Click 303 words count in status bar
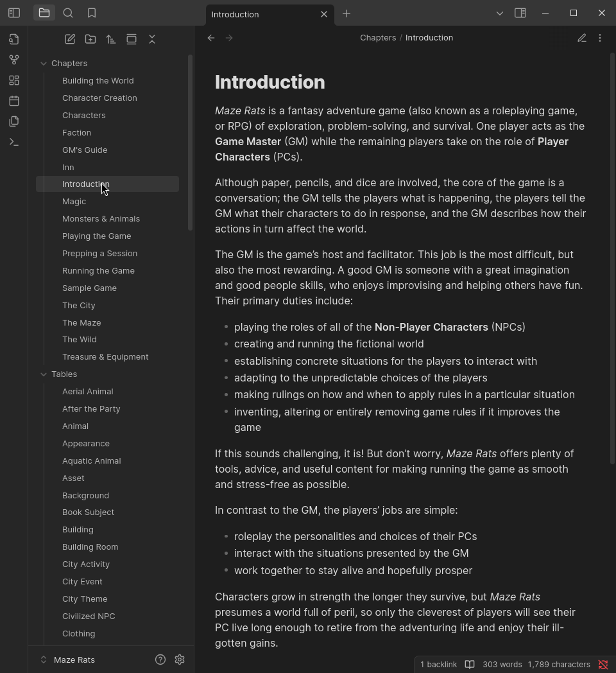 502,665
